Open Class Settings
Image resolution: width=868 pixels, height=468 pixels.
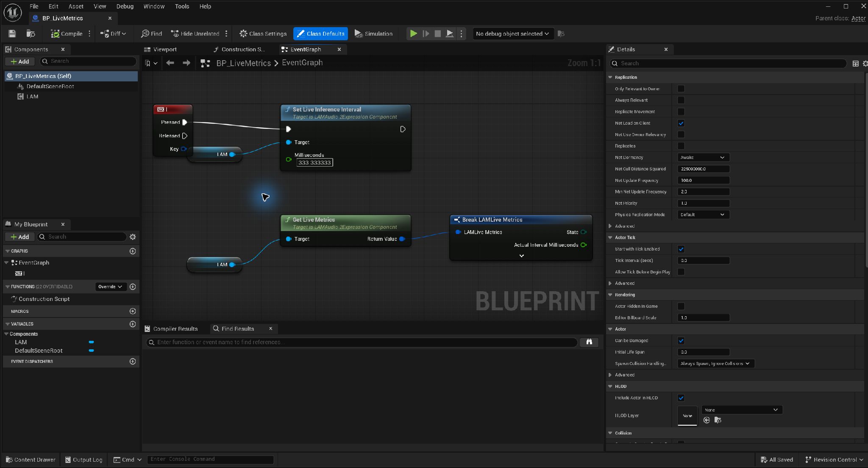tap(263, 33)
